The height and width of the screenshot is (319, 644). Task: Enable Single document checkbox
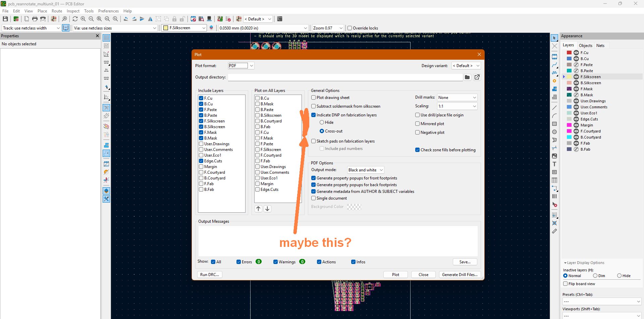click(313, 198)
